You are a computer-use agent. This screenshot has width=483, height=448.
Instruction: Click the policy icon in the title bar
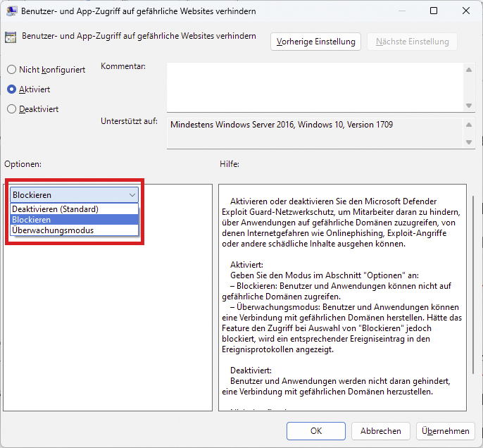(x=12, y=11)
